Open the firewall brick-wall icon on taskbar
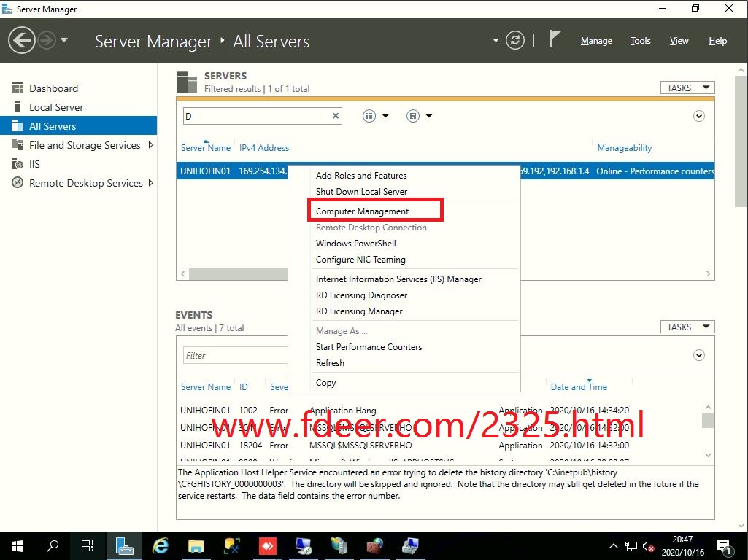The image size is (748, 560). pos(375,545)
